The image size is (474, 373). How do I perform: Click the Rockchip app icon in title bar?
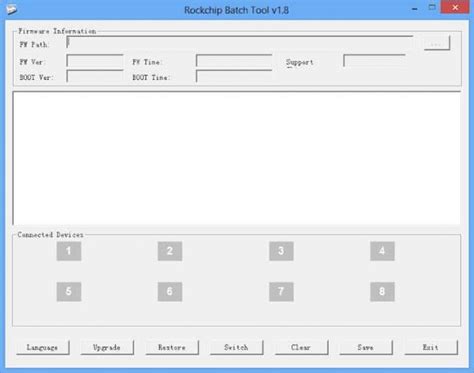[12, 9]
